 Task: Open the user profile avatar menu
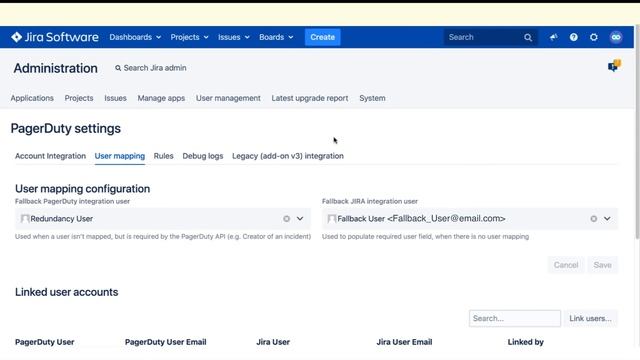coord(616,37)
